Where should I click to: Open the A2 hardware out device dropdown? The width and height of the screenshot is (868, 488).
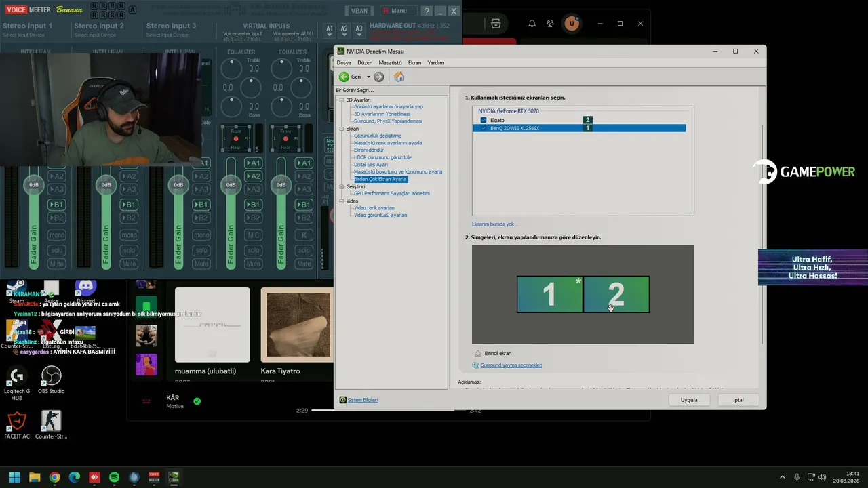[344, 29]
